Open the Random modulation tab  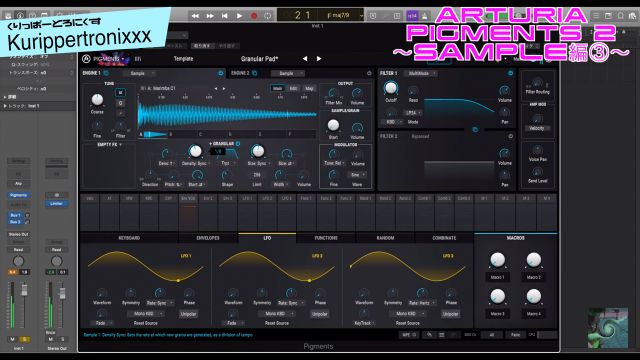coord(385,238)
